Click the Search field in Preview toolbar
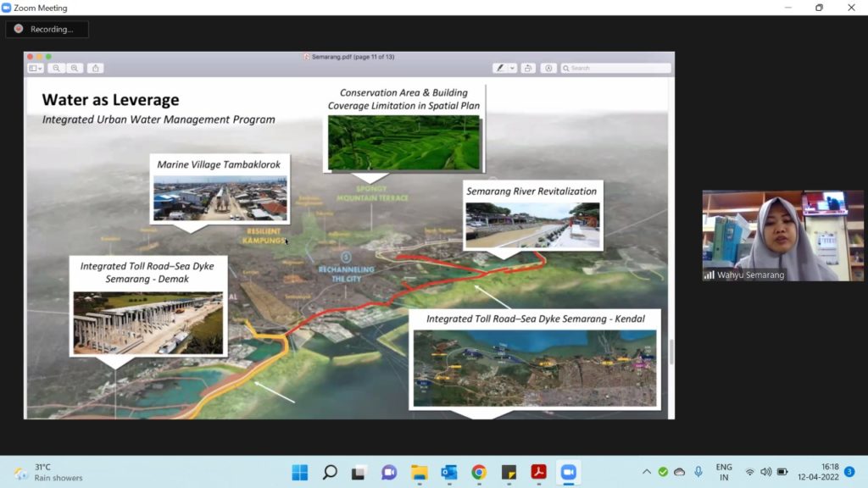The width and height of the screenshot is (868, 488). 619,68
